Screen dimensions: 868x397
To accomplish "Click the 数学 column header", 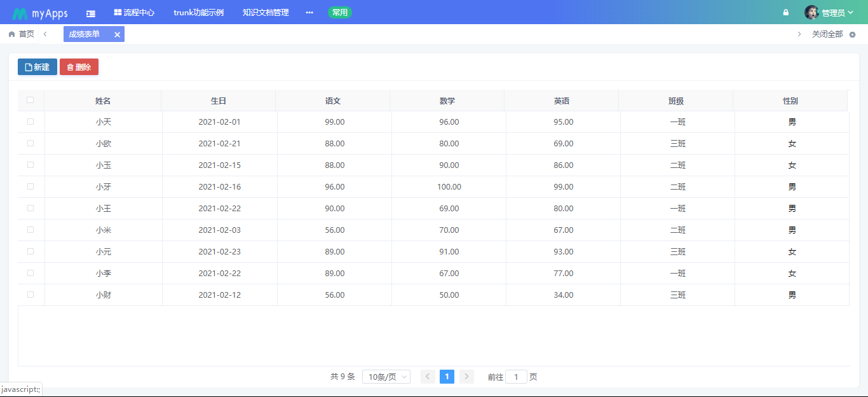I will 447,101.
